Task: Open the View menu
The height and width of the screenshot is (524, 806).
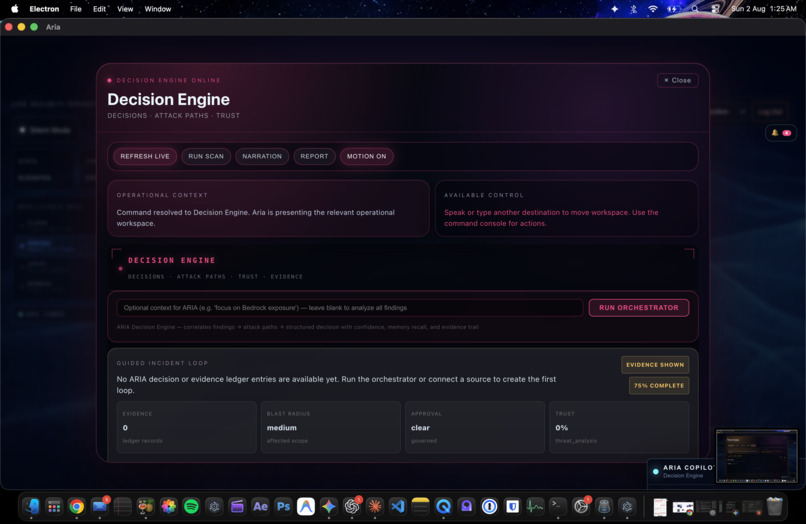Action: click(x=125, y=9)
